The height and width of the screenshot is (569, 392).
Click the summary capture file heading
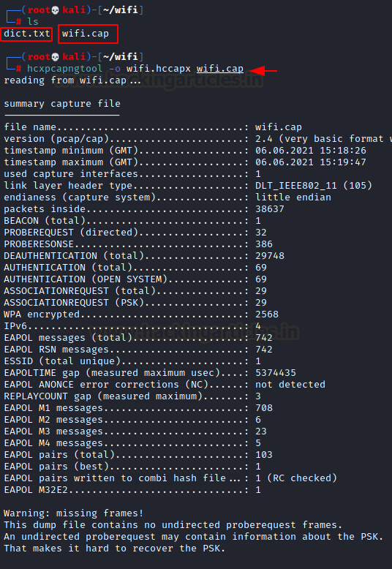tap(62, 104)
